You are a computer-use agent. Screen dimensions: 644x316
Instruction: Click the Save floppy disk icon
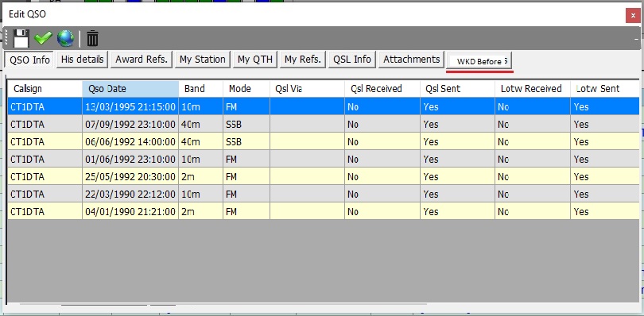click(x=21, y=39)
